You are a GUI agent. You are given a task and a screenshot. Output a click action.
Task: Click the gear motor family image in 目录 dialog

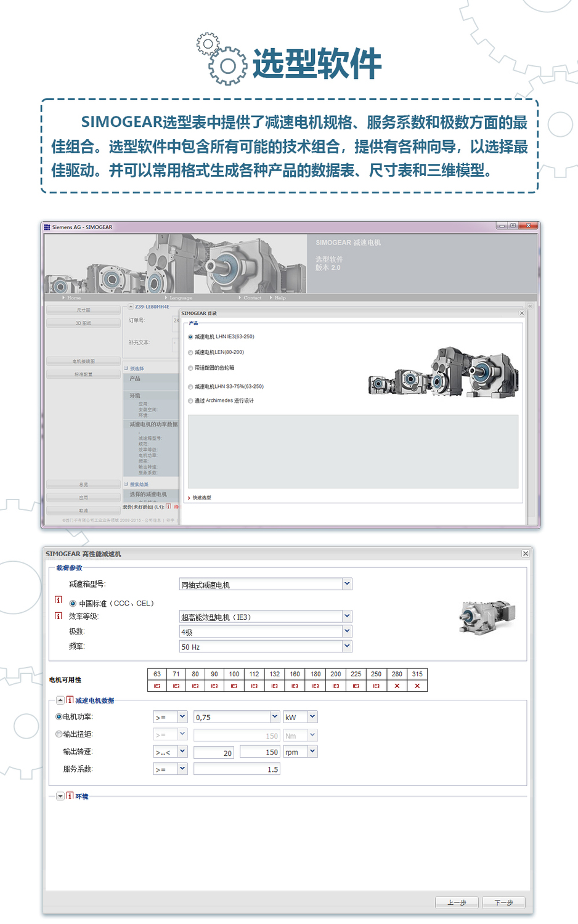(x=444, y=371)
